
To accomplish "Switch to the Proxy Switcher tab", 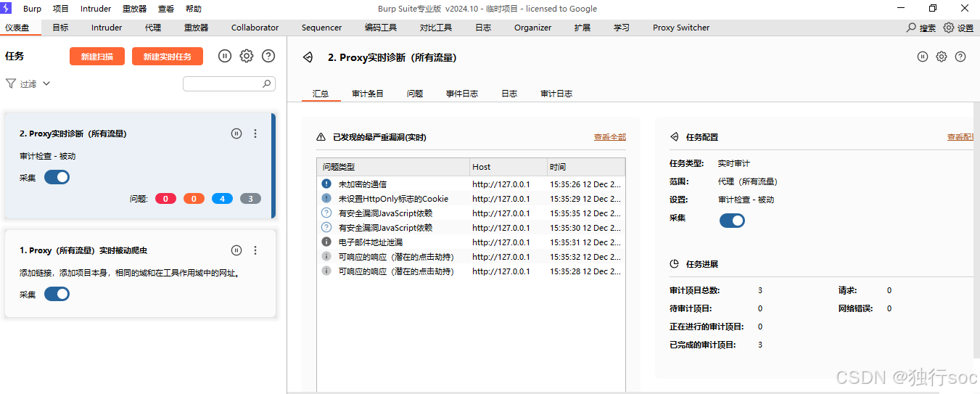I will pos(681,28).
